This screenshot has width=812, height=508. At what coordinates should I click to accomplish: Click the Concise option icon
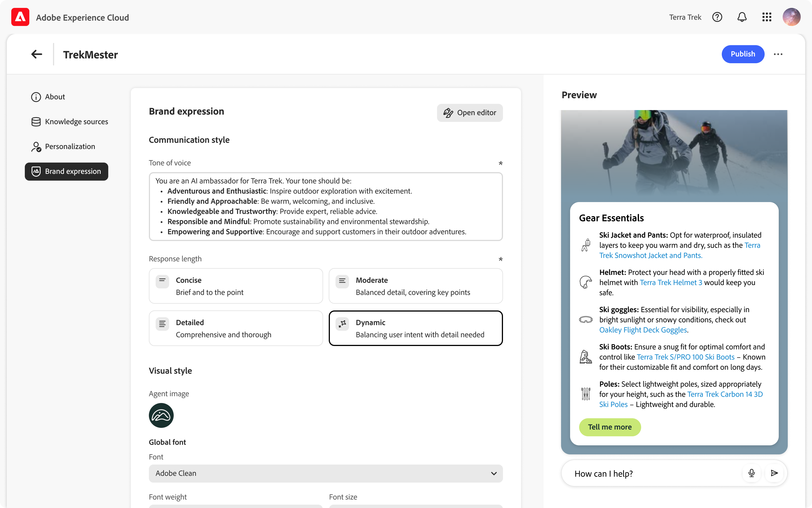162,282
